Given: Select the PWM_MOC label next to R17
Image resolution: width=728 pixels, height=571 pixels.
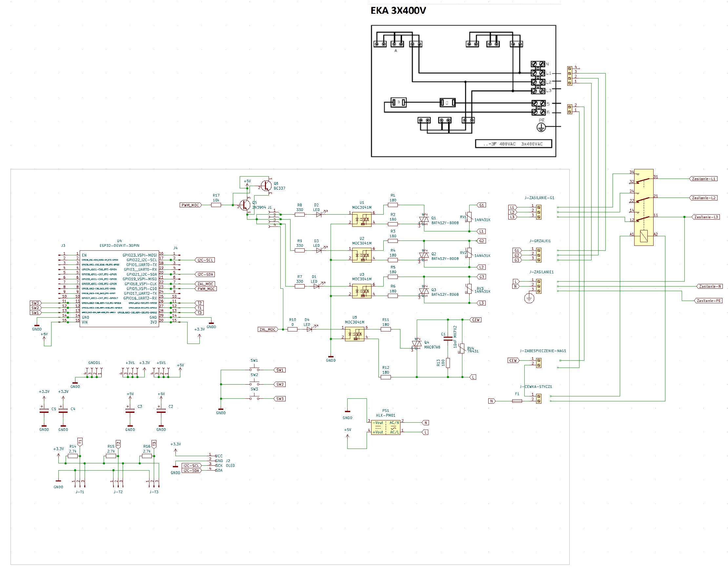Looking at the screenshot, I should 191,205.
